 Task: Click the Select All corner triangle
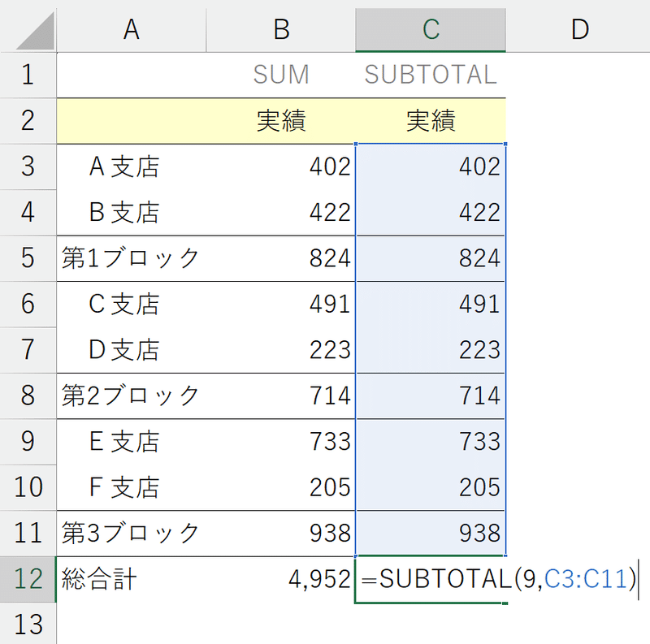[35, 31]
